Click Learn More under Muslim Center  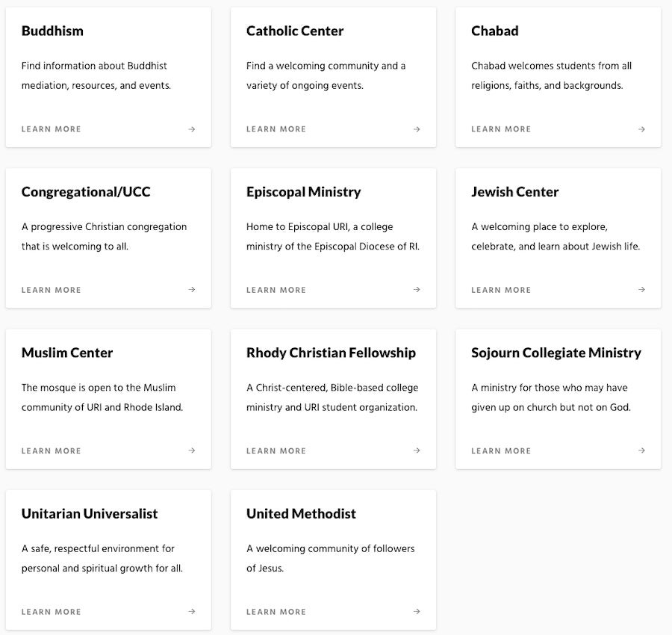pyautogui.click(x=52, y=450)
